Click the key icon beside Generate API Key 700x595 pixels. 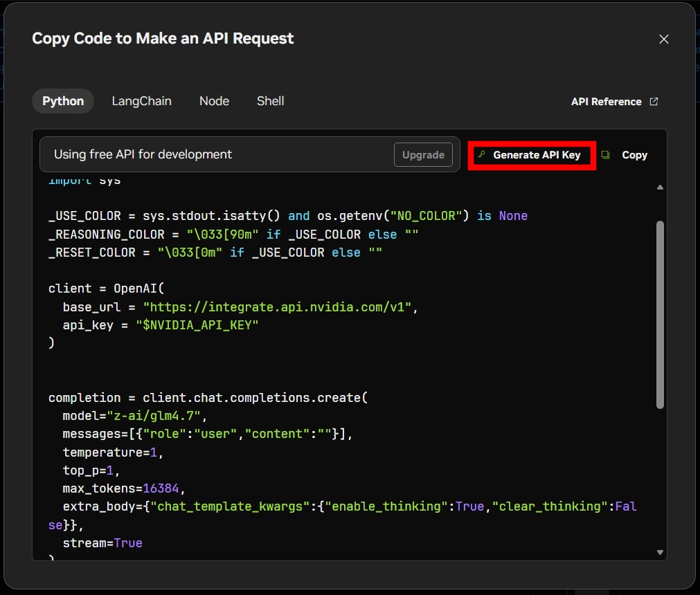tap(482, 155)
